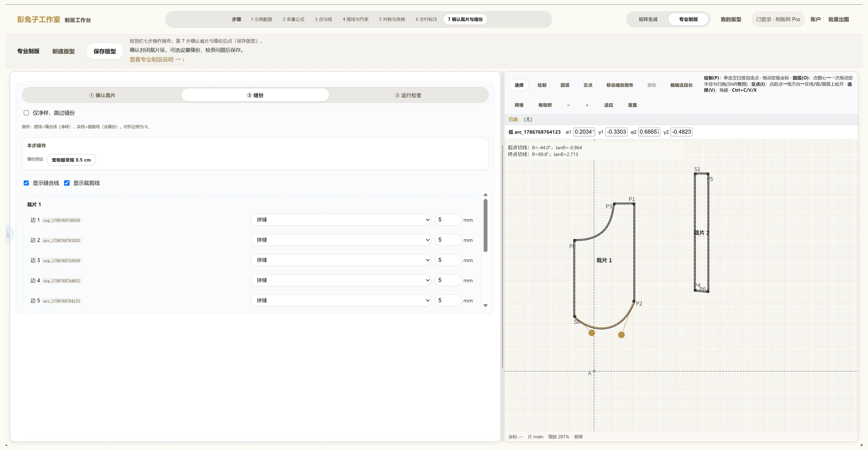Open seam type dropdown for 边 5
Image resolution: width=868 pixels, height=450 pixels.
pos(341,301)
